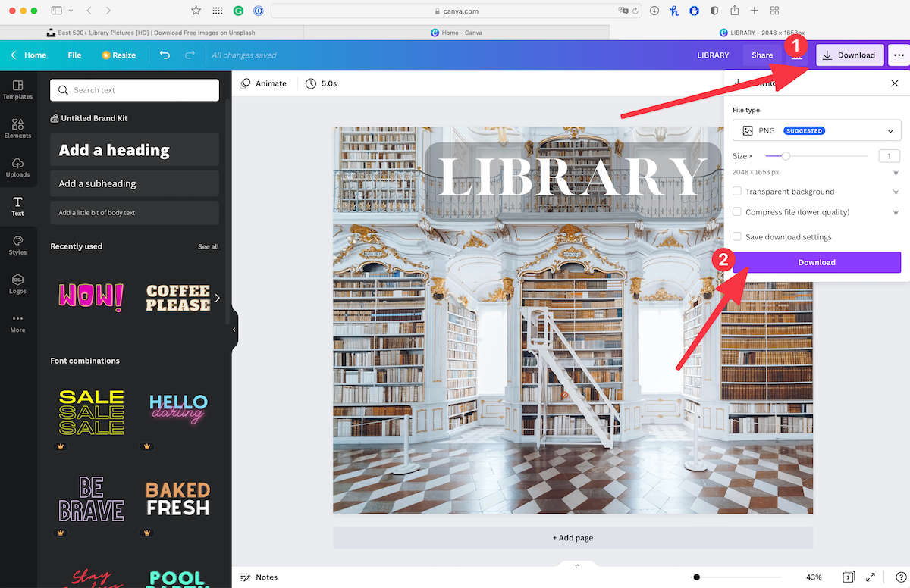
Task: Add a little bit of body text
Action: [x=134, y=213]
